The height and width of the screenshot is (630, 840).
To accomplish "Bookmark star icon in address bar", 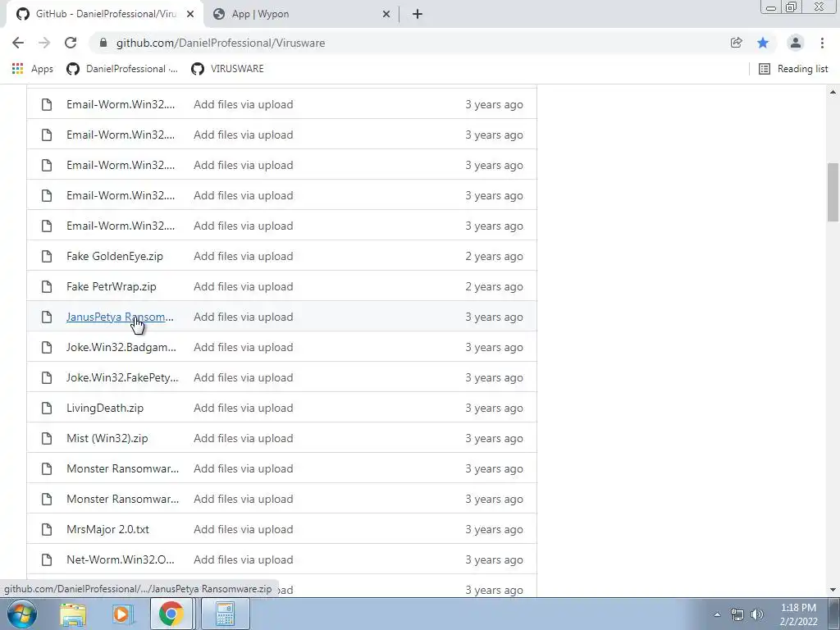I will (763, 43).
